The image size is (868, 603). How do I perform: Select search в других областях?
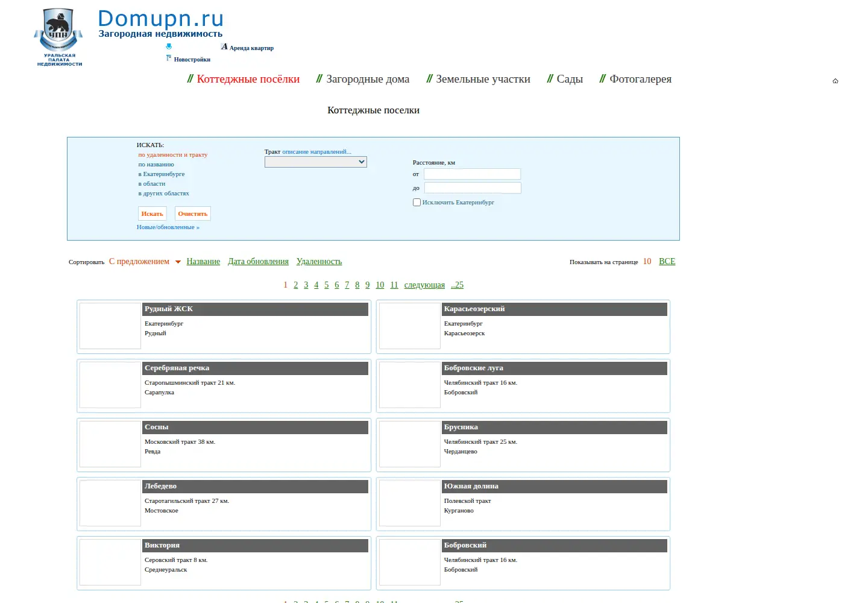pyautogui.click(x=163, y=194)
